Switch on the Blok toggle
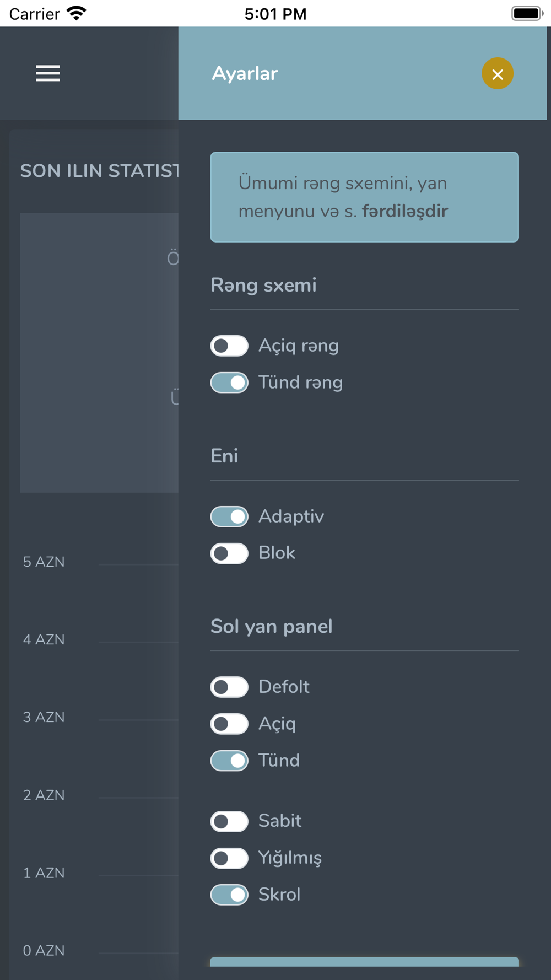The height and width of the screenshot is (980, 551). pos(229,553)
